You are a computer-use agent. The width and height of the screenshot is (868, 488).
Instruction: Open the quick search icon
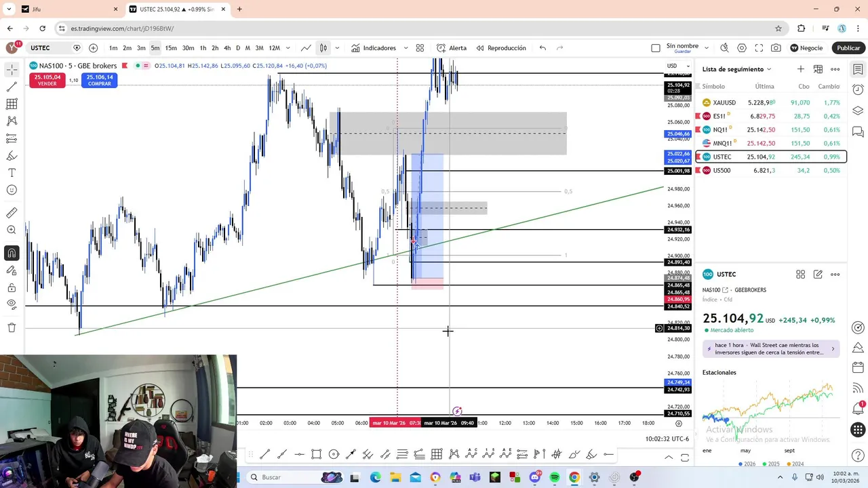click(724, 48)
